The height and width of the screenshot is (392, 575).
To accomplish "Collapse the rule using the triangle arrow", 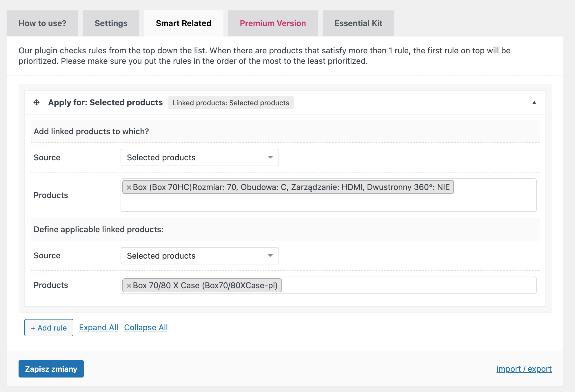I will pyautogui.click(x=534, y=102).
